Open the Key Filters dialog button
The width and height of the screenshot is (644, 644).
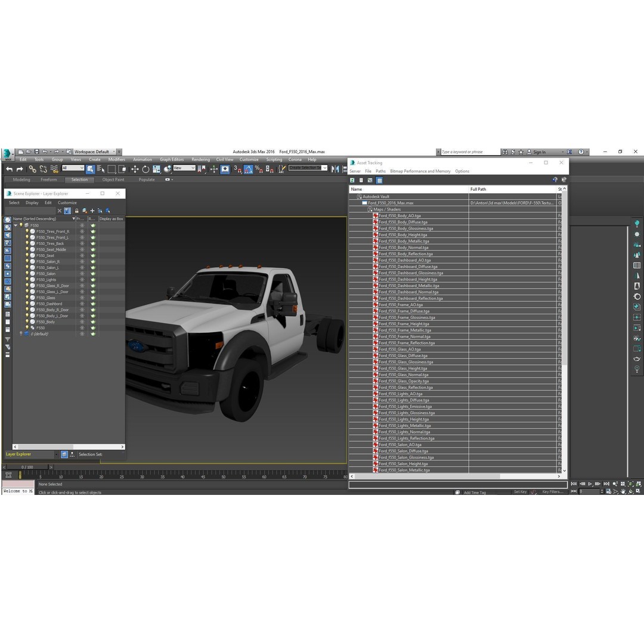pos(552,491)
